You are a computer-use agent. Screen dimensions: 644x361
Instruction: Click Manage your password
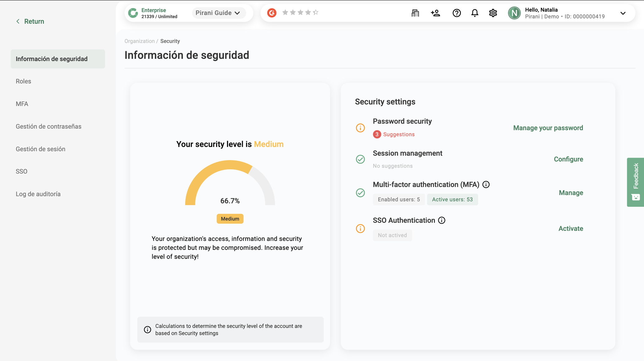(548, 128)
